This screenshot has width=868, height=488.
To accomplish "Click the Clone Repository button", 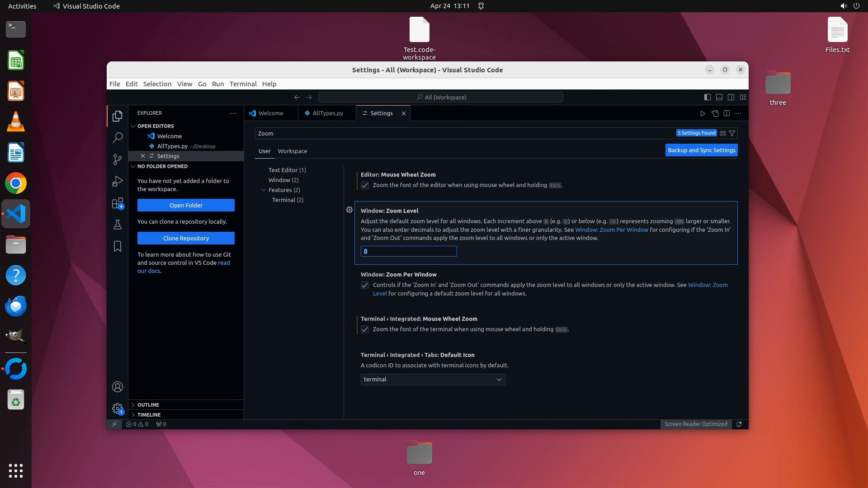I will click(186, 238).
